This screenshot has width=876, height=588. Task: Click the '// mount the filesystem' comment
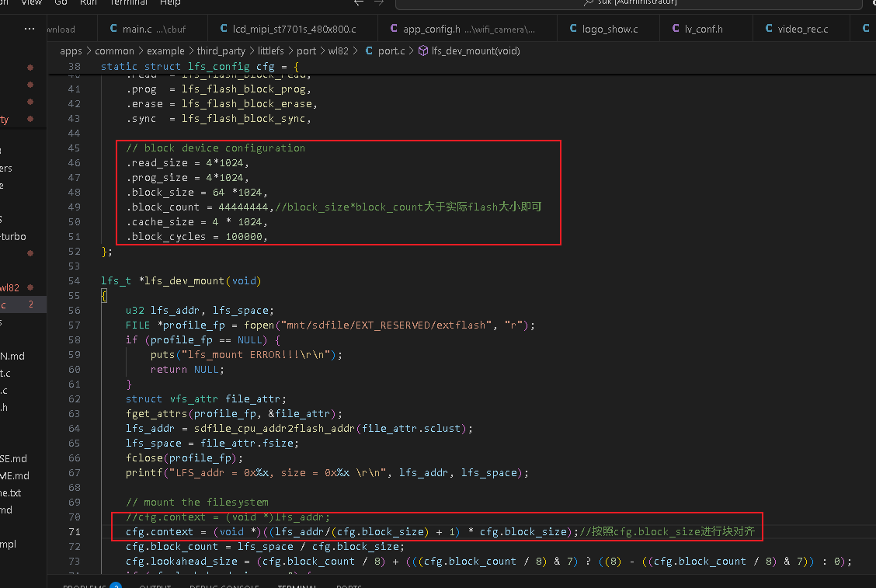(x=197, y=503)
